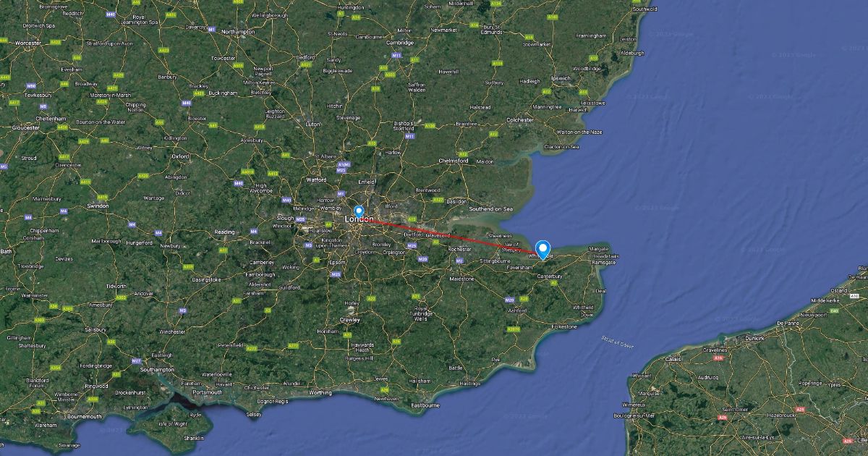
Task: Click the Oxford city label
Action: 180,156
